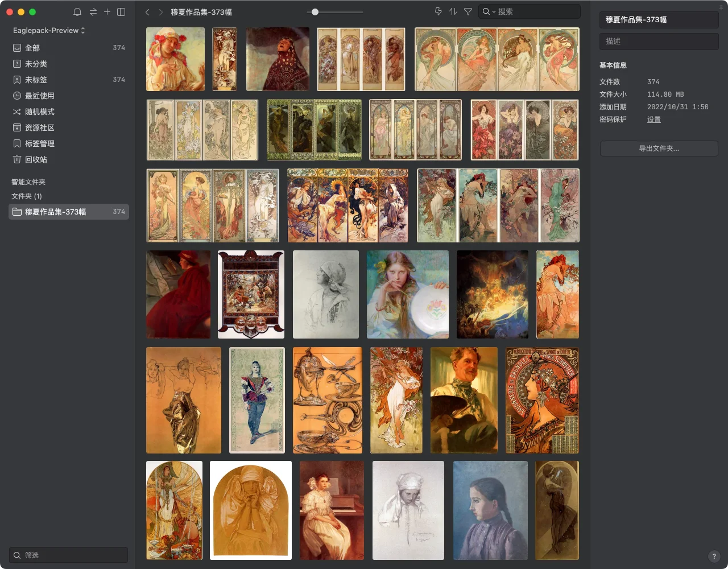Open the notifications bell icon
The height and width of the screenshot is (569, 728).
(x=77, y=12)
